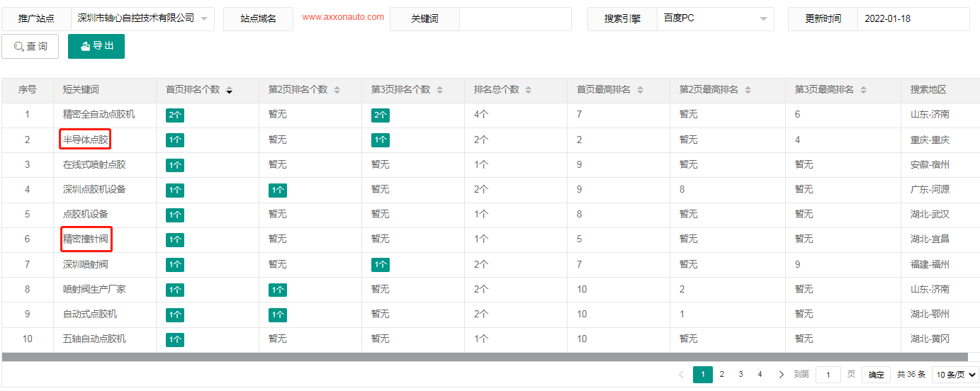Screen dimensions: 980x391
Task: Click the page-jump number input
Action: click(828, 375)
